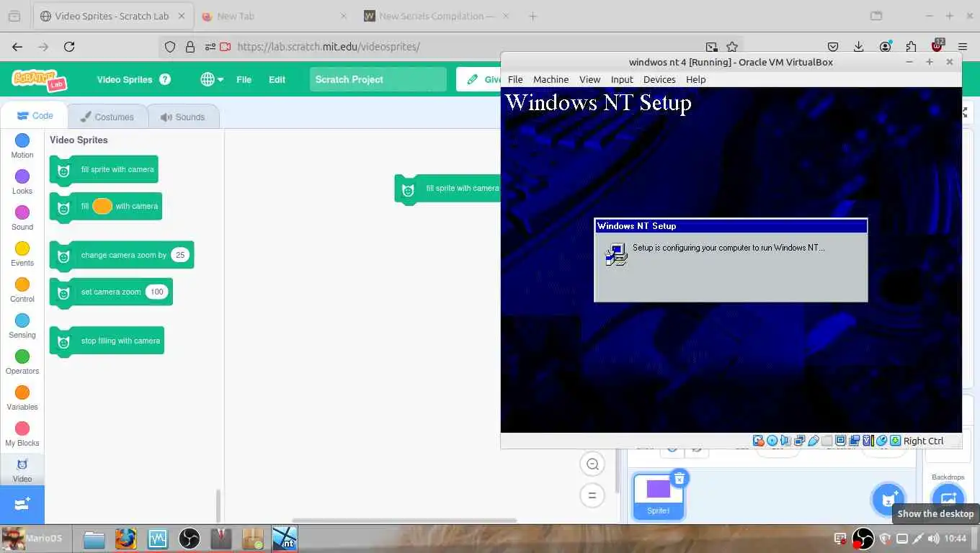The width and height of the screenshot is (980, 553).
Task: Save page to Pocket icon
Action: 832,47
